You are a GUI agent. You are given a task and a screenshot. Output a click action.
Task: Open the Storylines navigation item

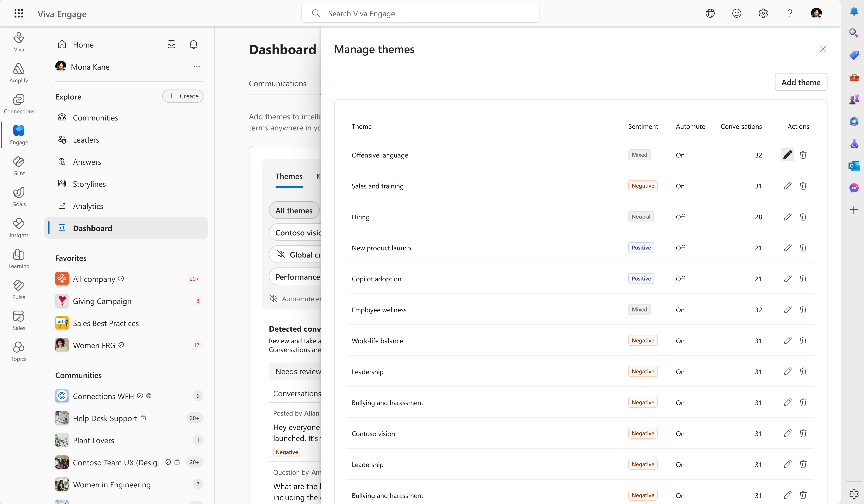[126, 184]
